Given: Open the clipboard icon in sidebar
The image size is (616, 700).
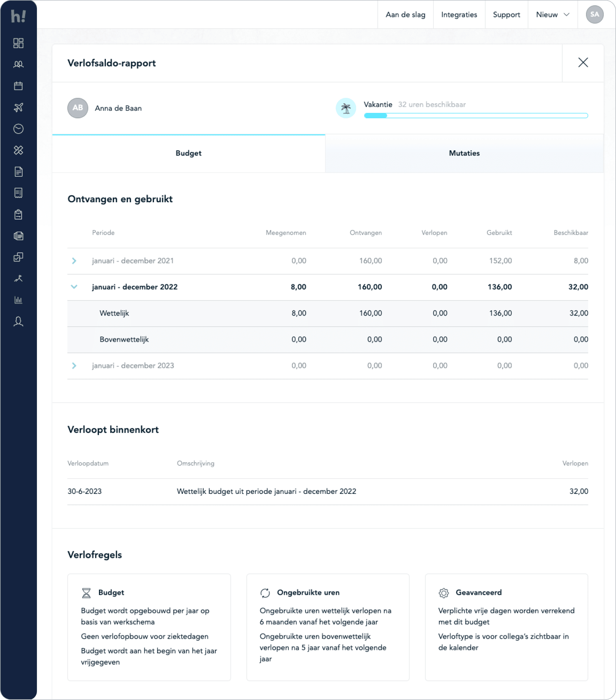Looking at the screenshot, I should (x=18, y=215).
